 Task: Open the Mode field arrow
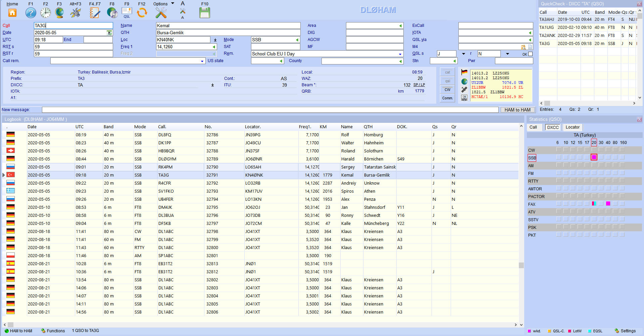pos(297,40)
